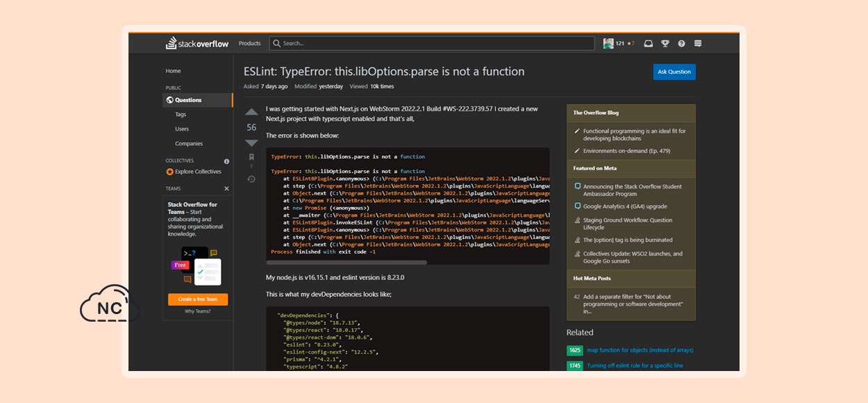Open the Achievements trophy icon
The image size is (868, 403).
[x=665, y=43]
